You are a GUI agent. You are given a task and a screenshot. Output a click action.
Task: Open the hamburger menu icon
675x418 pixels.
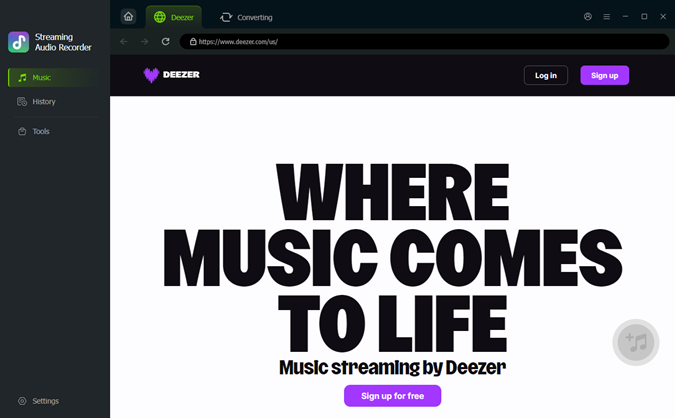tap(607, 16)
